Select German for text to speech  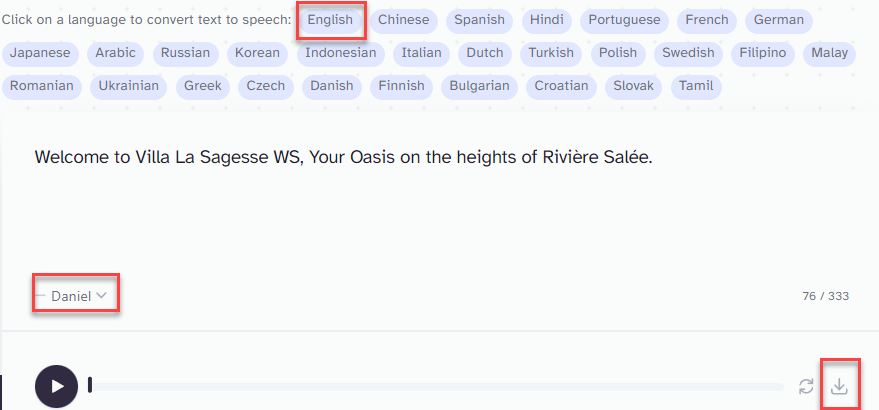779,20
